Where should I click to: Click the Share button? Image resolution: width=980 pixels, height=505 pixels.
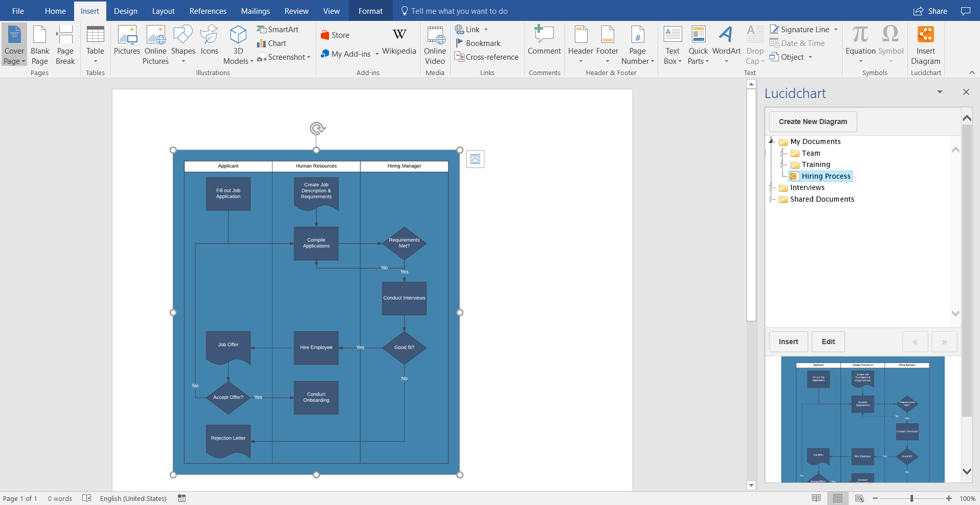pyautogui.click(x=930, y=11)
